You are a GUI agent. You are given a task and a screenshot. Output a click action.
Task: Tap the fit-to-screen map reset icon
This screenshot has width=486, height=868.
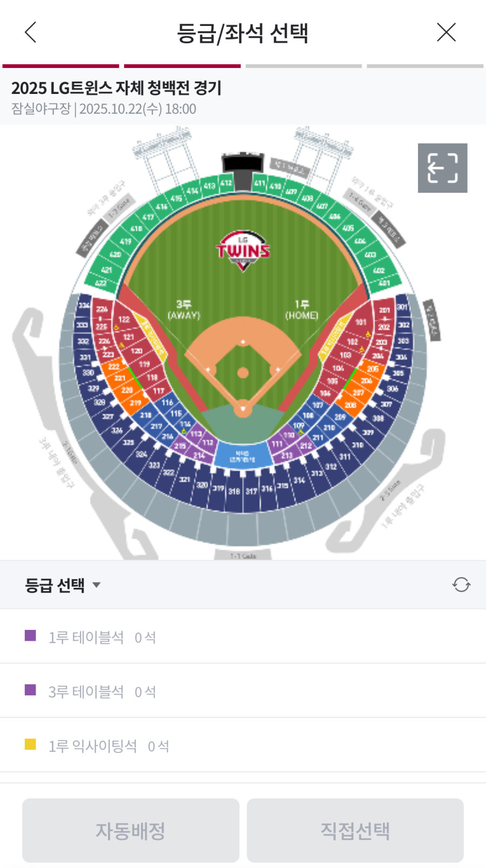442,168
